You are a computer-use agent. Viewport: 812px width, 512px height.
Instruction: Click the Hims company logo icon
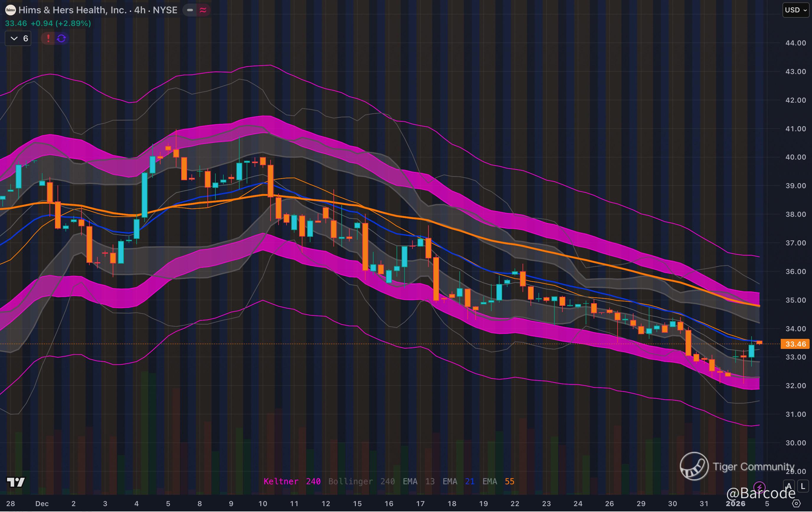(10, 10)
